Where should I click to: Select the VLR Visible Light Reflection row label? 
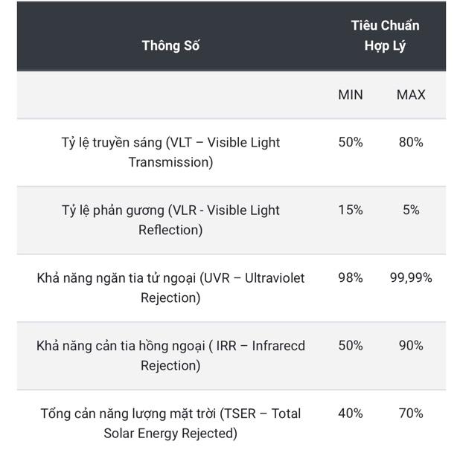(x=170, y=220)
